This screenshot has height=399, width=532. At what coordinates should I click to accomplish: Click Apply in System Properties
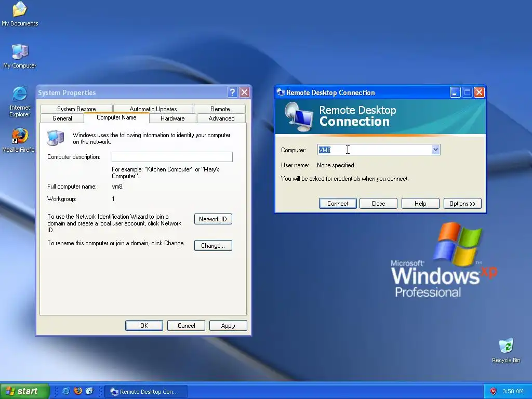[x=228, y=325]
